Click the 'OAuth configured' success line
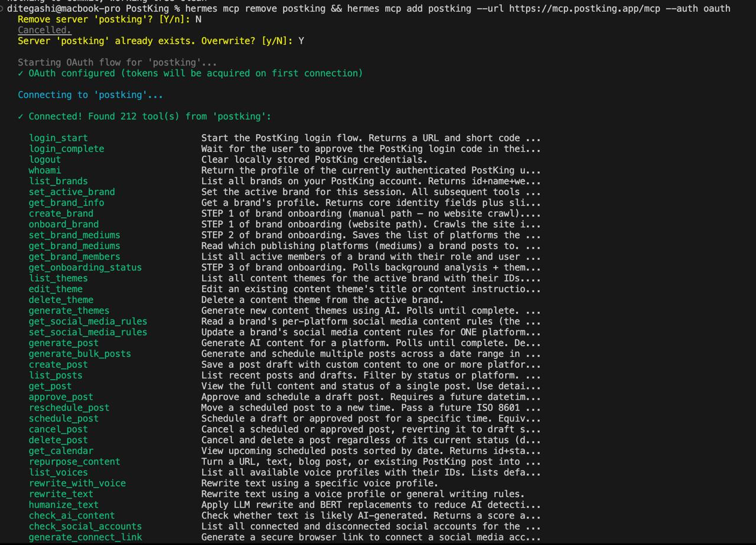Viewport: 756px width, 545px height. coord(190,73)
